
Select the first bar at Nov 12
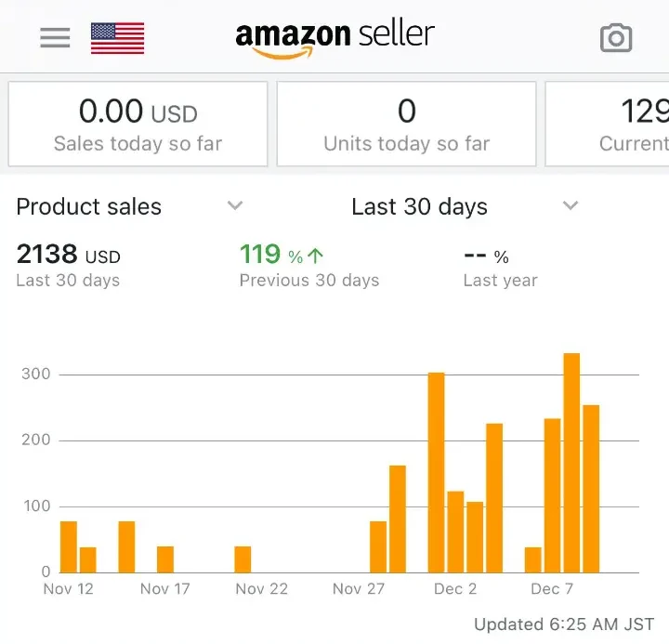coord(68,546)
